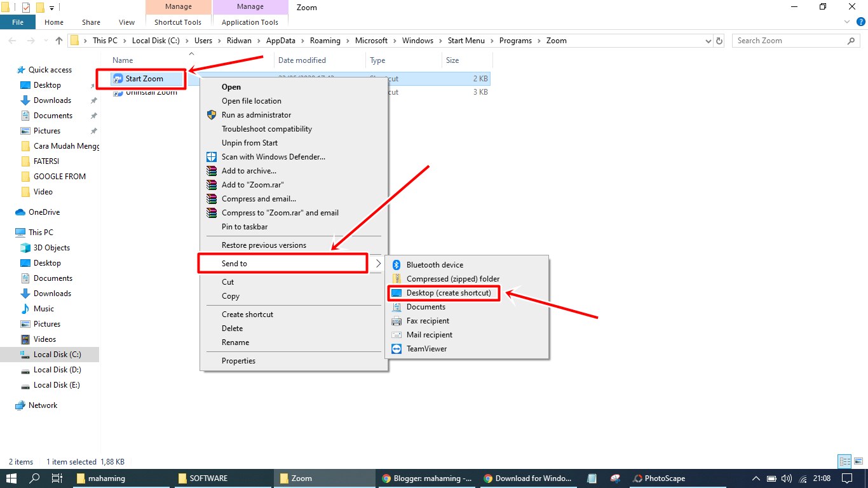
Task: Switch to the Home ribbon tab
Action: tap(54, 22)
